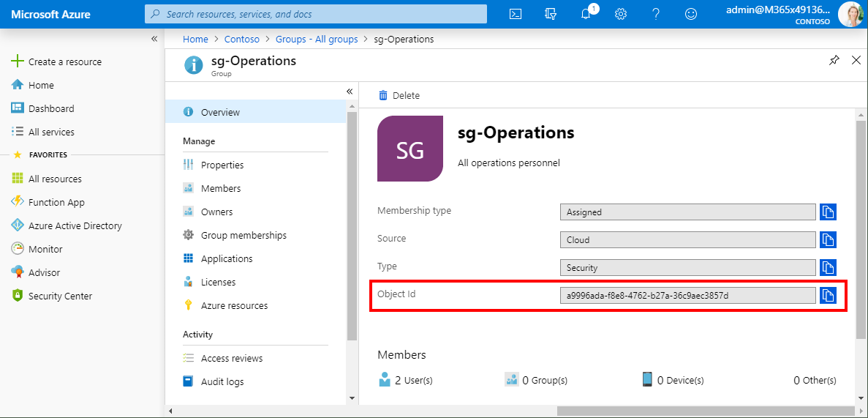Open Cloud Shell from top bar
The width and height of the screenshot is (868, 418).
point(516,14)
